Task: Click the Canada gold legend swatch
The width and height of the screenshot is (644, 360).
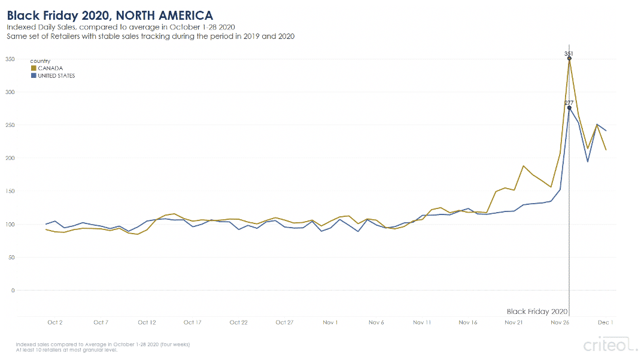Action: 34,68
